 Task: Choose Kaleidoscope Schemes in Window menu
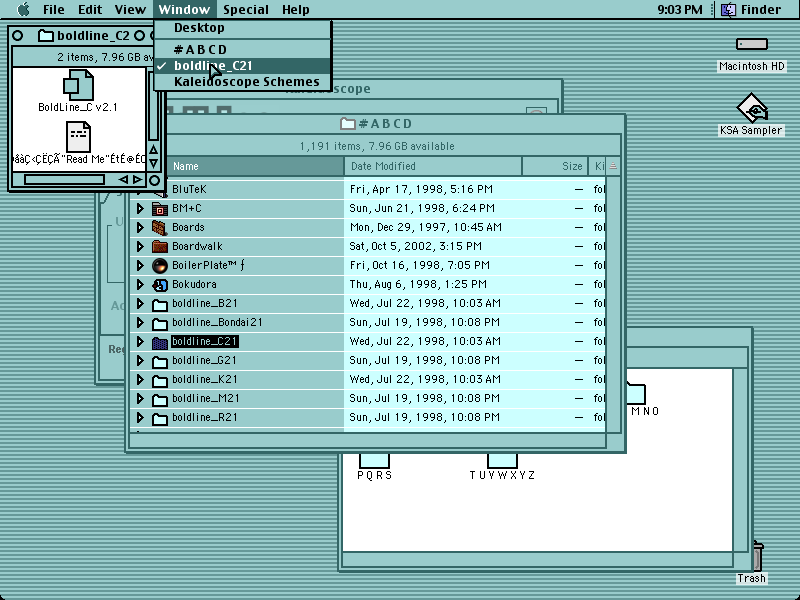click(243, 82)
